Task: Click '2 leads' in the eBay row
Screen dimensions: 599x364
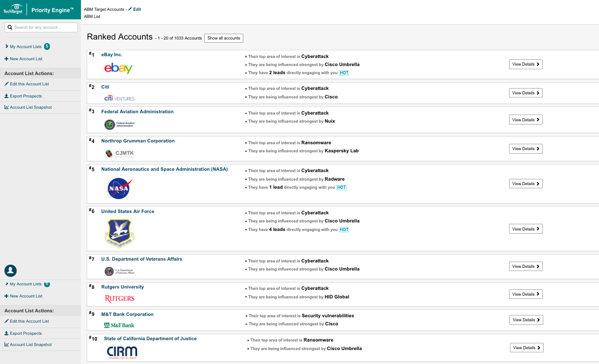Action: point(277,73)
